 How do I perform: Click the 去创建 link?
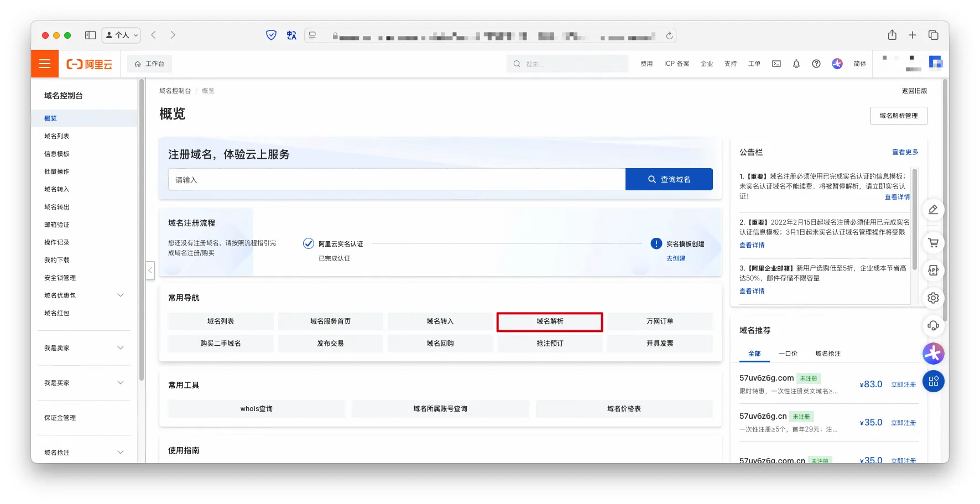pyautogui.click(x=675, y=258)
